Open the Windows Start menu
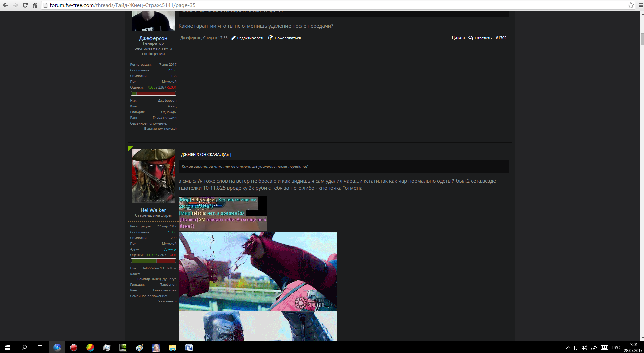644x353 pixels. (8, 347)
